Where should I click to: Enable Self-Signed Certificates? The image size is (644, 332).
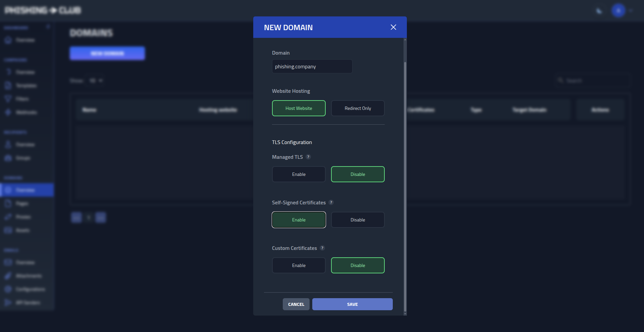(x=299, y=220)
